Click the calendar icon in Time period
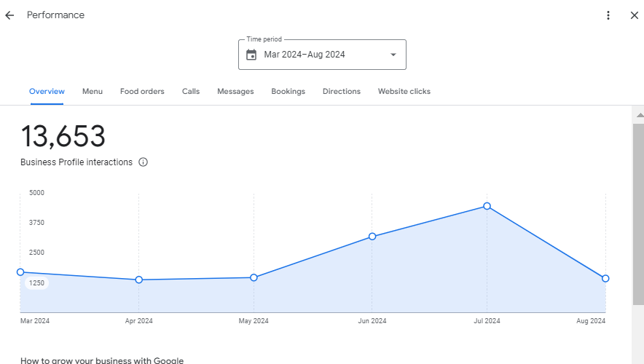 251,55
